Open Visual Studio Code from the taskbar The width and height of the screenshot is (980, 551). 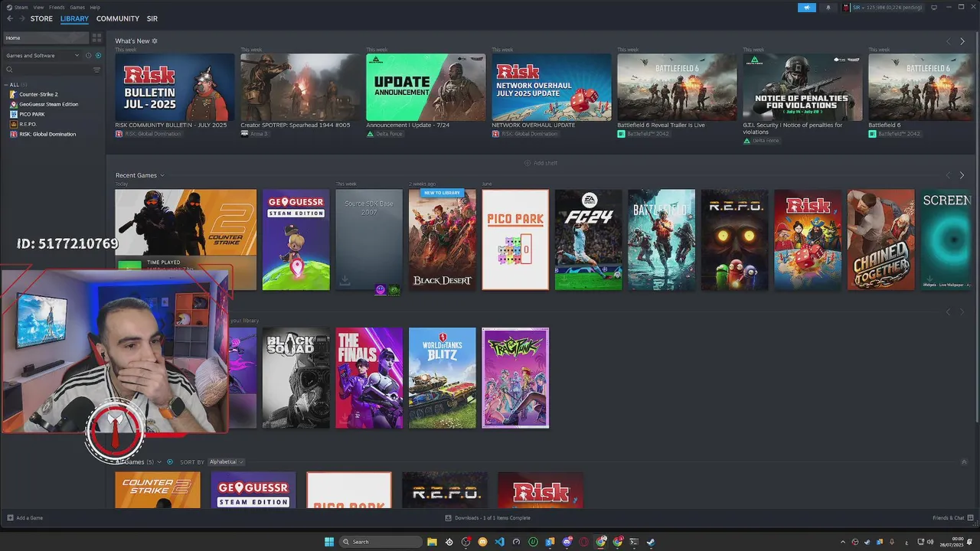499,542
